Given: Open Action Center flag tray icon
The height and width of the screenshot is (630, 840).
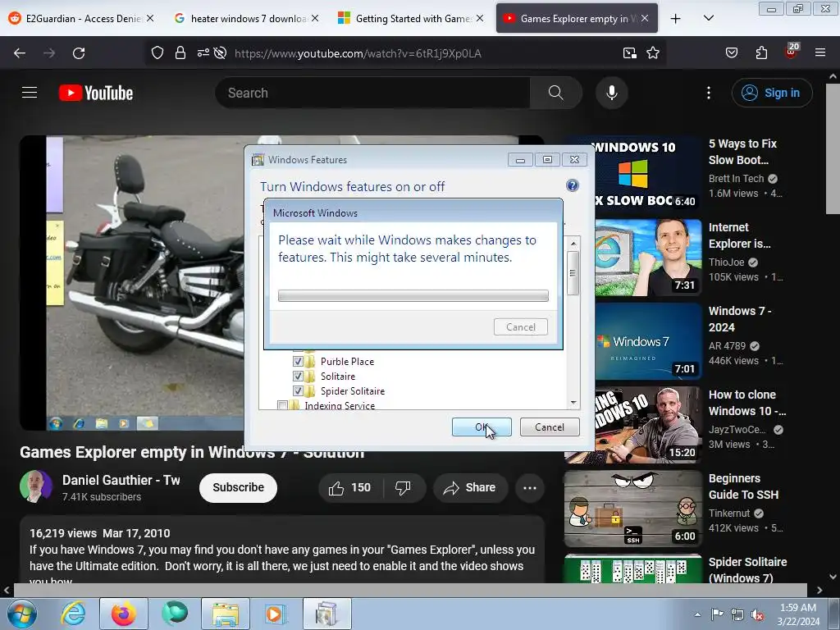Looking at the screenshot, I should (717, 614).
